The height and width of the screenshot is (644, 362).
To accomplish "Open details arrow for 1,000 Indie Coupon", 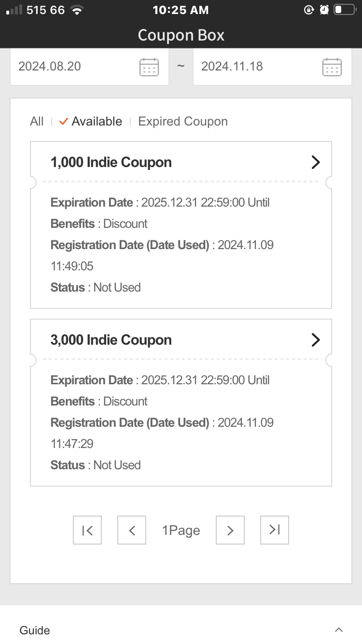I will coord(316,162).
